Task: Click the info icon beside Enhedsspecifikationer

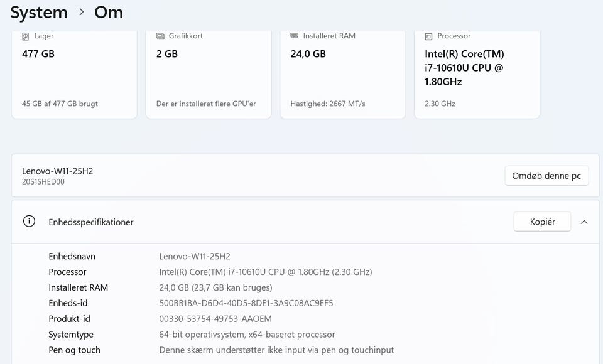Action: tap(29, 222)
